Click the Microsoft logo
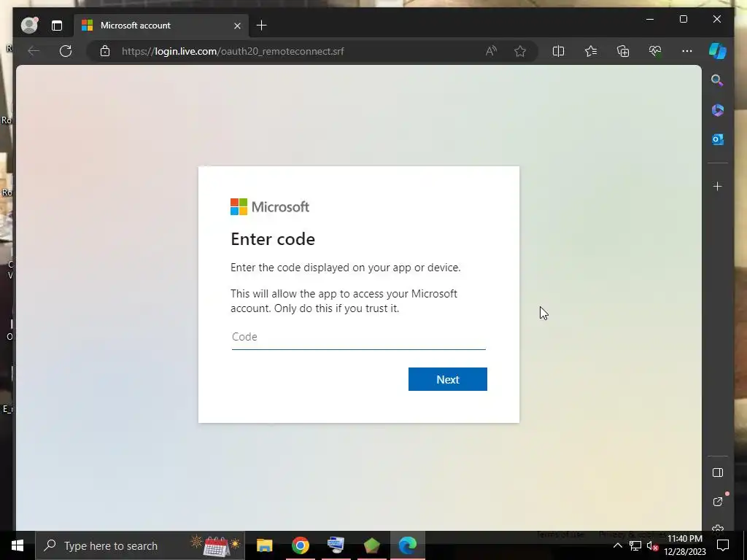747x560 pixels. click(x=270, y=206)
